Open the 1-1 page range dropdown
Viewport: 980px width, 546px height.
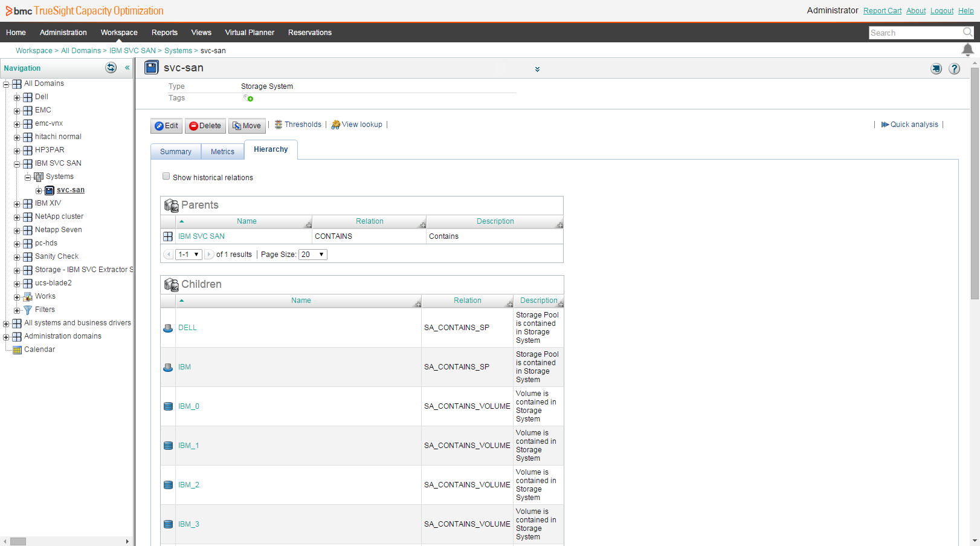click(x=189, y=255)
